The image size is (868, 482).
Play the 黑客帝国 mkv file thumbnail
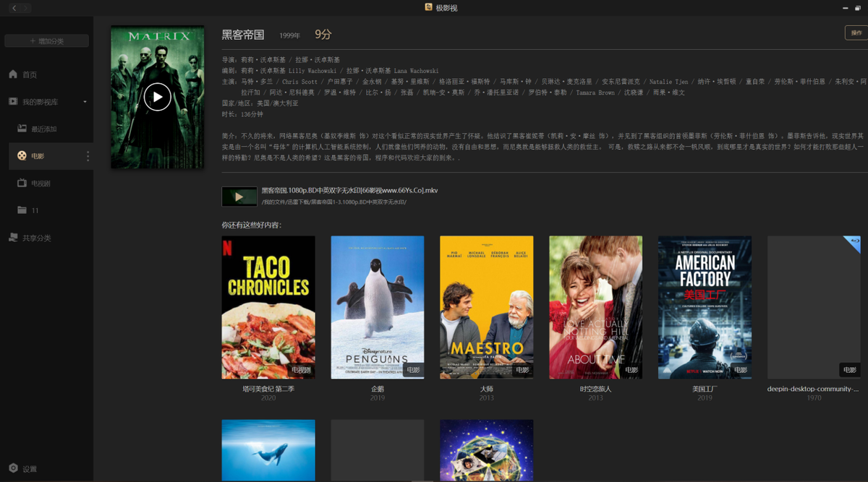point(239,197)
